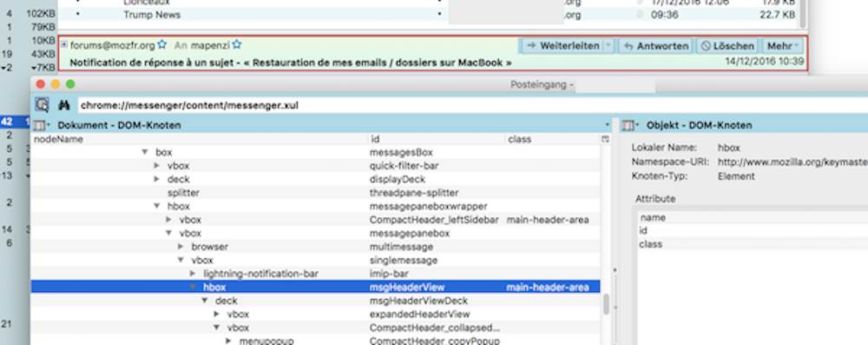This screenshot has height=345, width=868.
Task: Click the Löschen button
Action: click(x=727, y=46)
